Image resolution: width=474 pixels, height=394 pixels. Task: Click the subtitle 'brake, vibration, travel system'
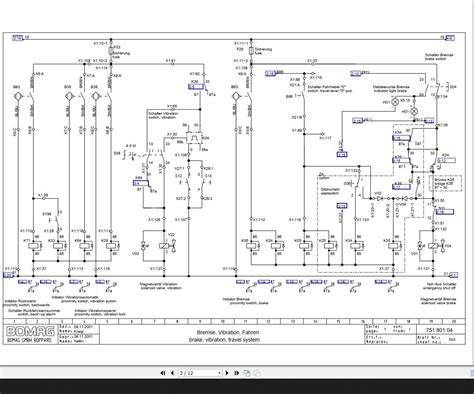pyautogui.click(x=224, y=340)
